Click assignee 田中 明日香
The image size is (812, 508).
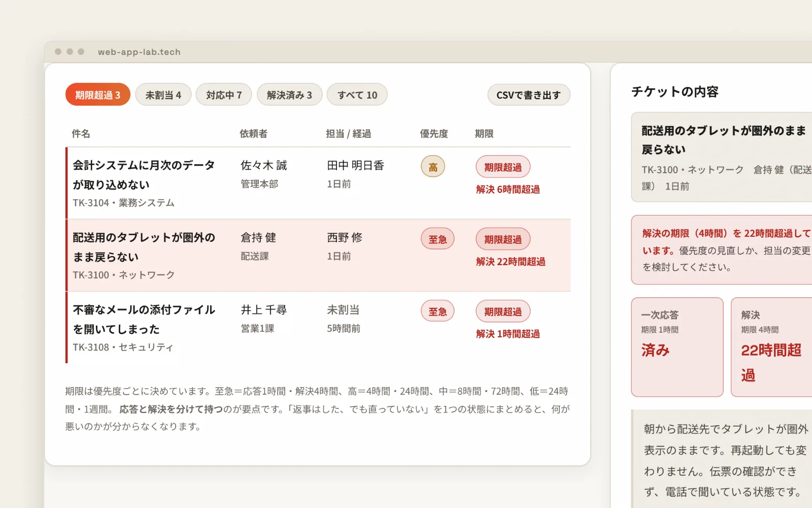[x=356, y=165]
